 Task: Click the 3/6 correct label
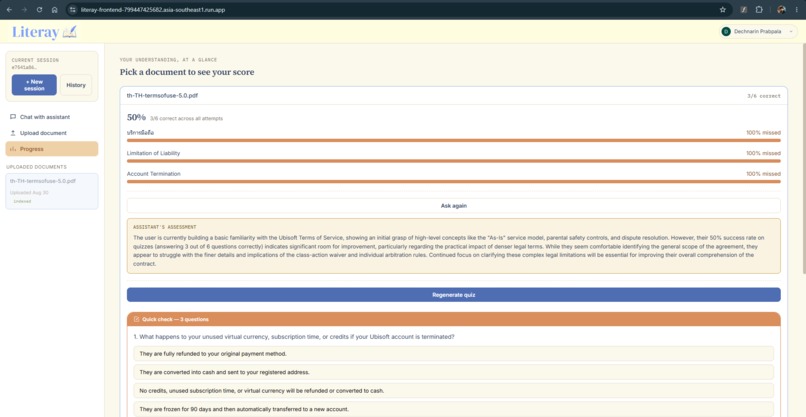pos(764,96)
